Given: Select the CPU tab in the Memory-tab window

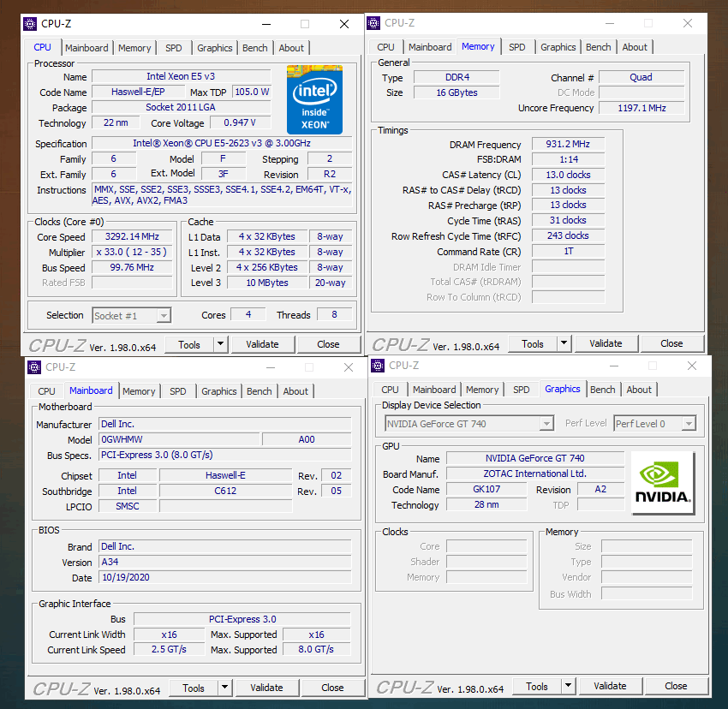Looking at the screenshot, I should coord(385,47).
